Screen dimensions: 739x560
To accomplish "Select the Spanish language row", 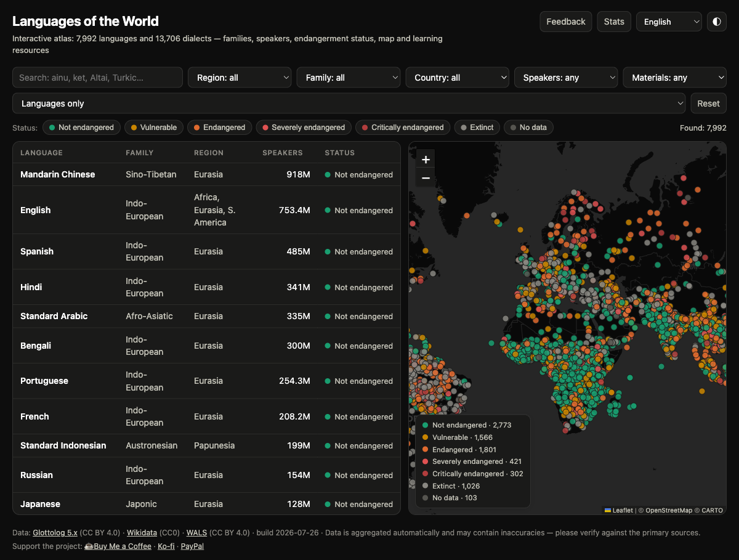I will (206, 251).
